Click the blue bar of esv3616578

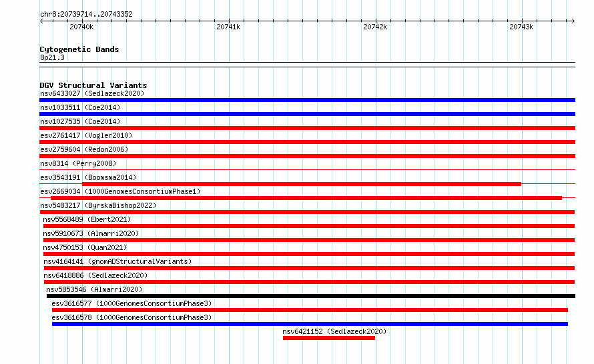[x=310, y=324]
